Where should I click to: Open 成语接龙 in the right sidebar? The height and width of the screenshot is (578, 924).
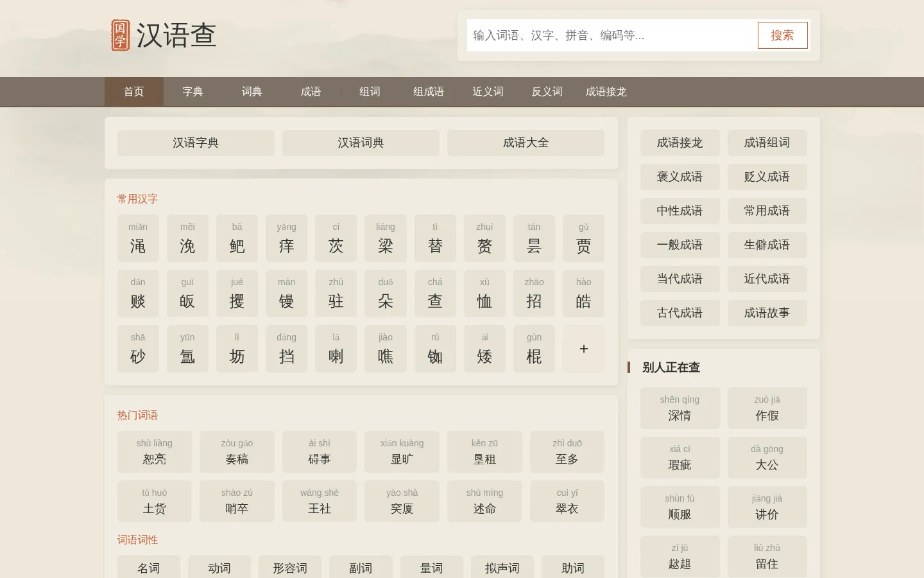click(680, 143)
